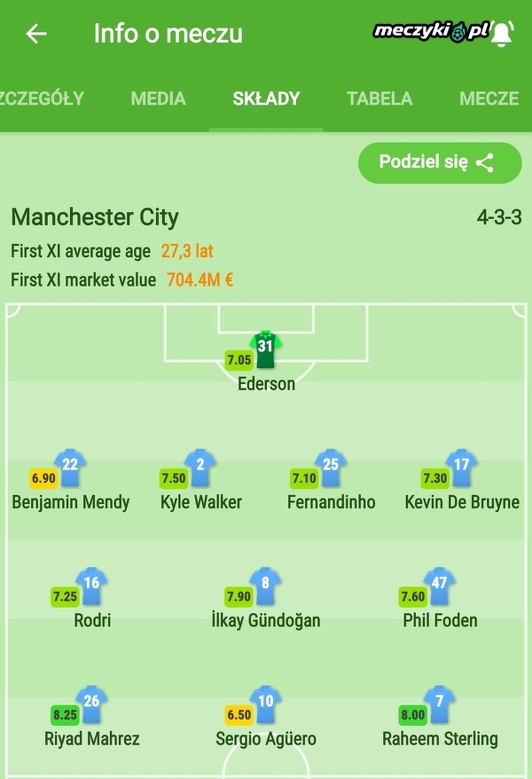
Task: Open Kevin De Bruyne's number 17 shirt
Action: pyautogui.click(x=461, y=467)
